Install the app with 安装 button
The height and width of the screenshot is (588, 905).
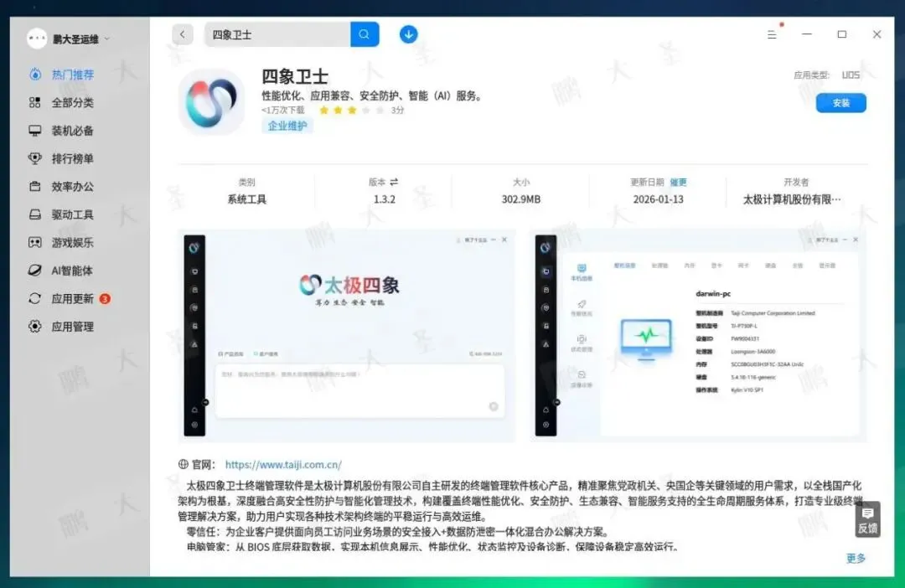point(841,103)
